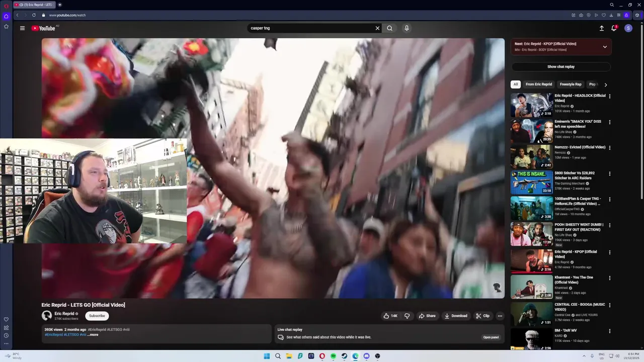Expand the Next: KPOP mix playlist

tap(605, 47)
